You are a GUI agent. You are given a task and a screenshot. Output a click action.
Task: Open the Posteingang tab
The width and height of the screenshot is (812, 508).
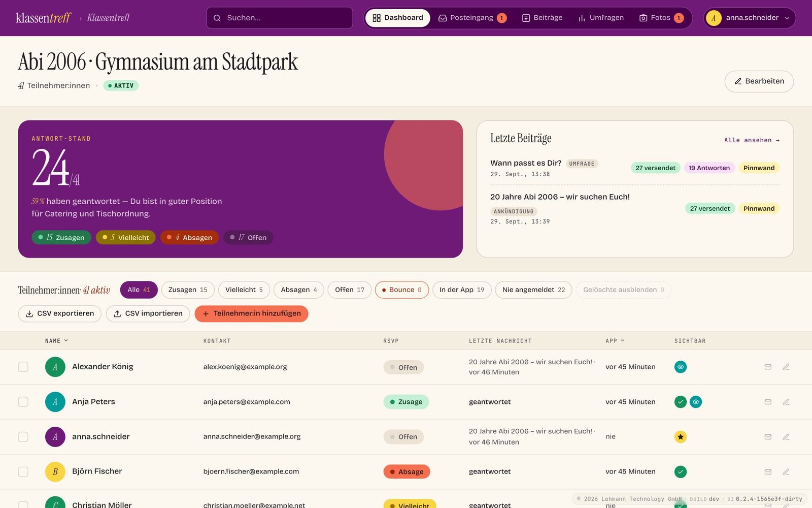[x=472, y=18]
